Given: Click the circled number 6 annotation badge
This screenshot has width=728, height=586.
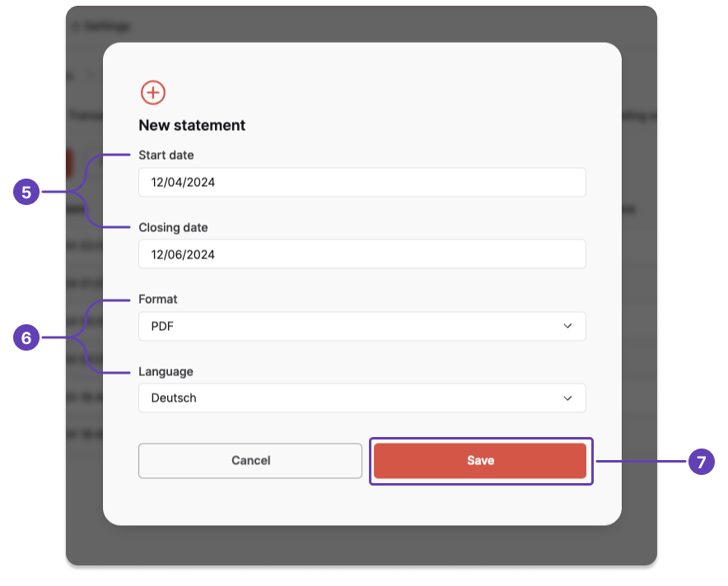Looking at the screenshot, I should coord(26,336).
